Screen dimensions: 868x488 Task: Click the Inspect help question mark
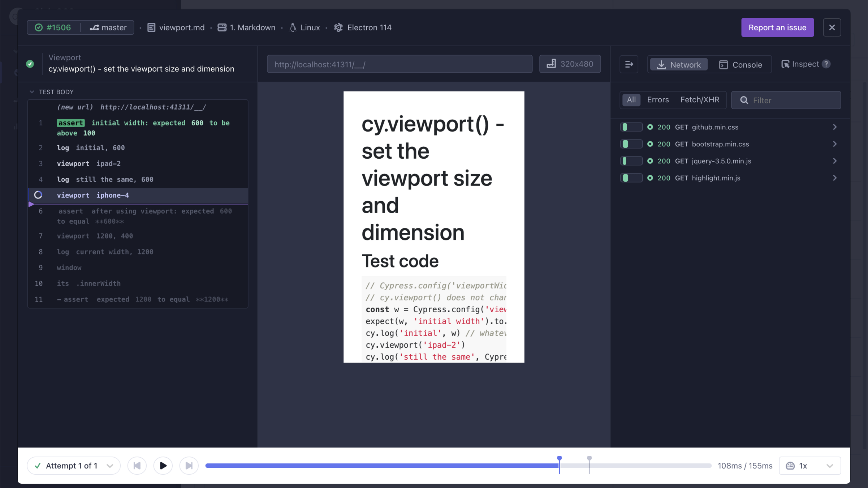pyautogui.click(x=826, y=64)
